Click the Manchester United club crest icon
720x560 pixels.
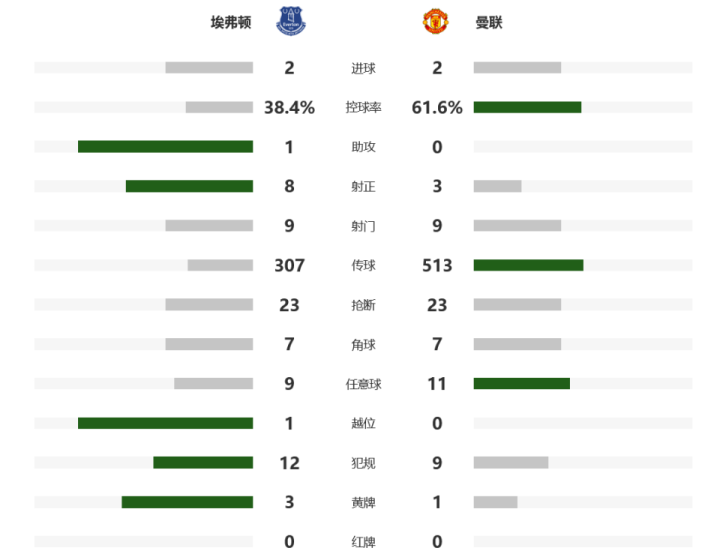pos(435,21)
